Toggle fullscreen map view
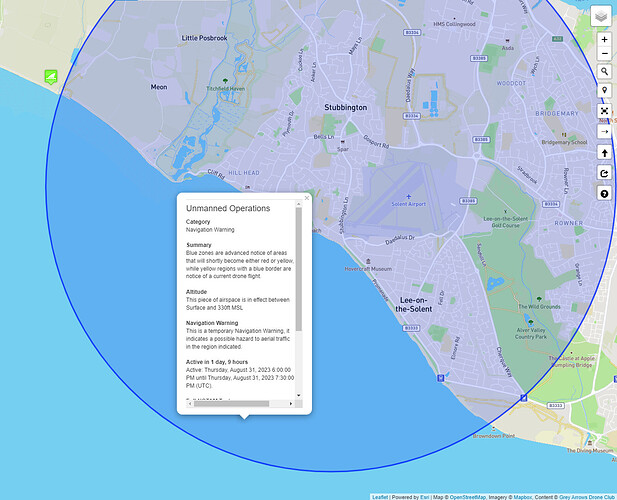617x500 pixels. (x=604, y=111)
